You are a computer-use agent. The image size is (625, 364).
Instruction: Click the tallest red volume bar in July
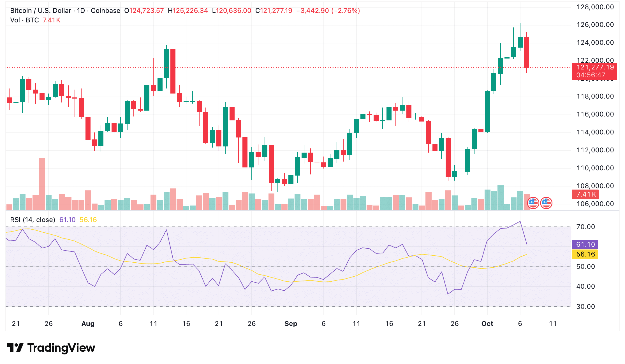pos(42,184)
